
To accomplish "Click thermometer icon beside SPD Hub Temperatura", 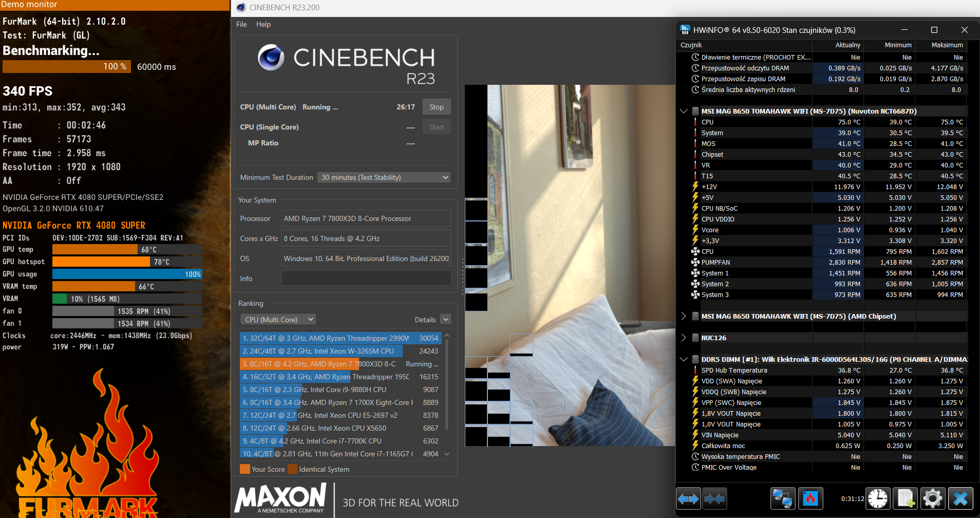I will (695, 370).
